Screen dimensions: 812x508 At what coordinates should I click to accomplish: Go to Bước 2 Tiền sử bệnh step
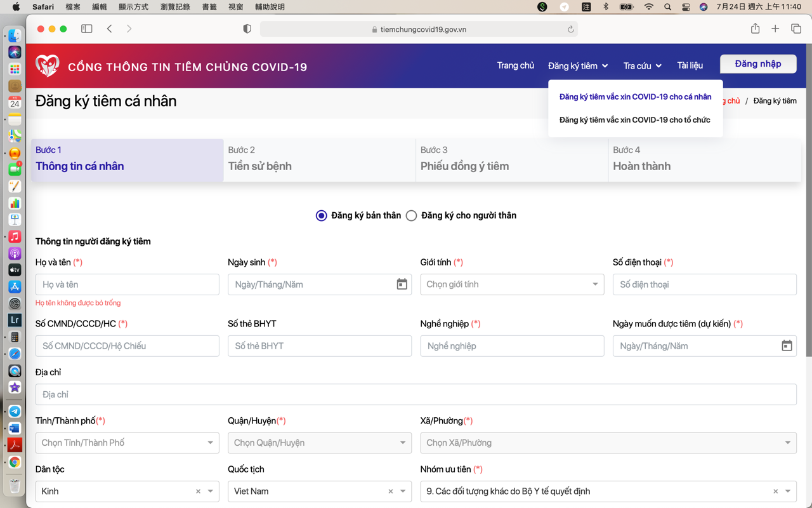point(319,160)
